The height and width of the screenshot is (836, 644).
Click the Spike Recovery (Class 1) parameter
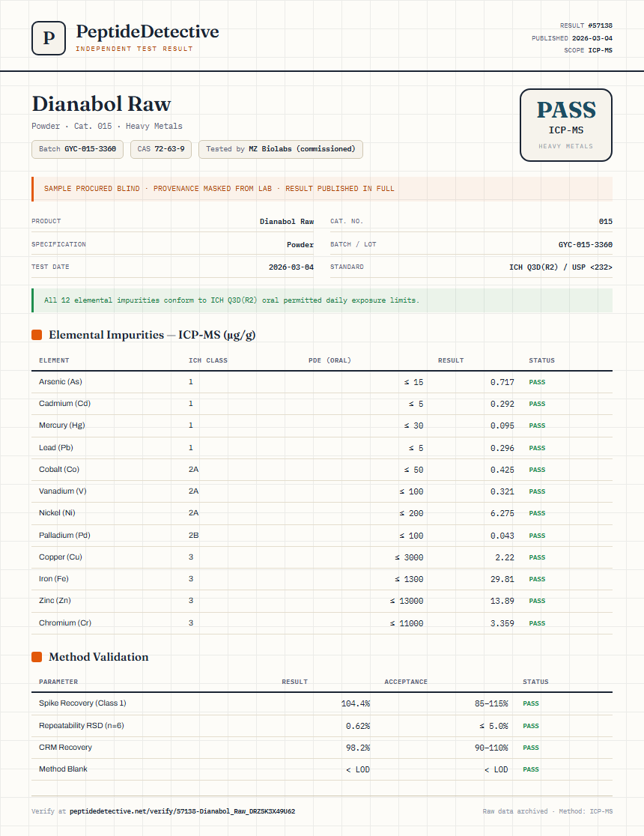click(x=82, y=703)
